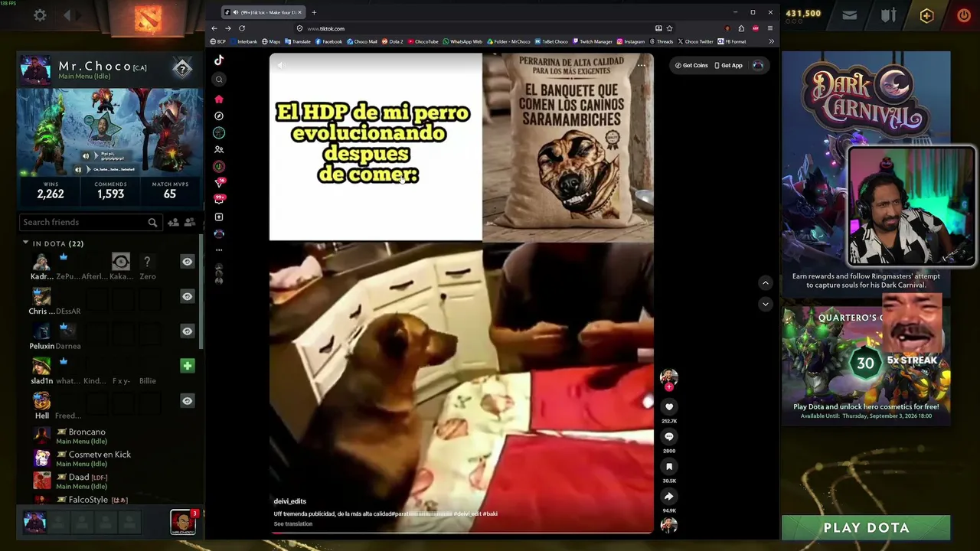Screen dimensions: 980x551
Task: Open the Dota armory icon
Action: (x=888, y=15)
